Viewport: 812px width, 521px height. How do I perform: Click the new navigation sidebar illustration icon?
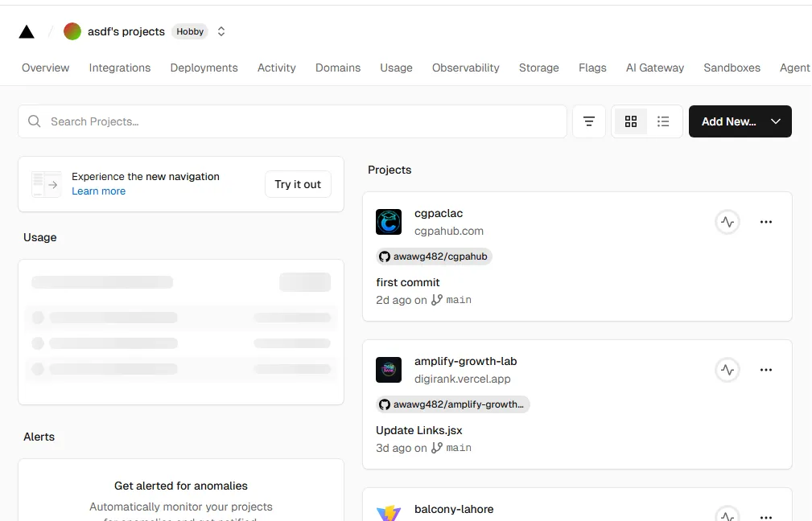point(46,184)
